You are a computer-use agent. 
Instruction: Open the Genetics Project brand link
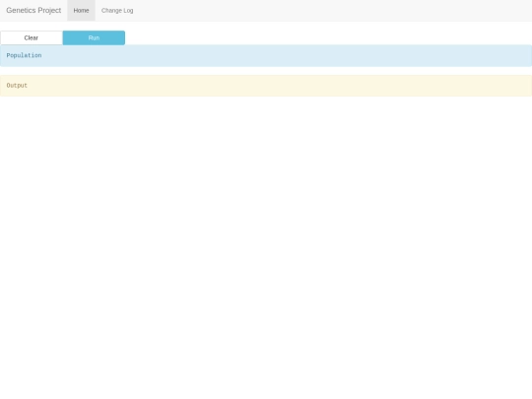tap(33, 10)
